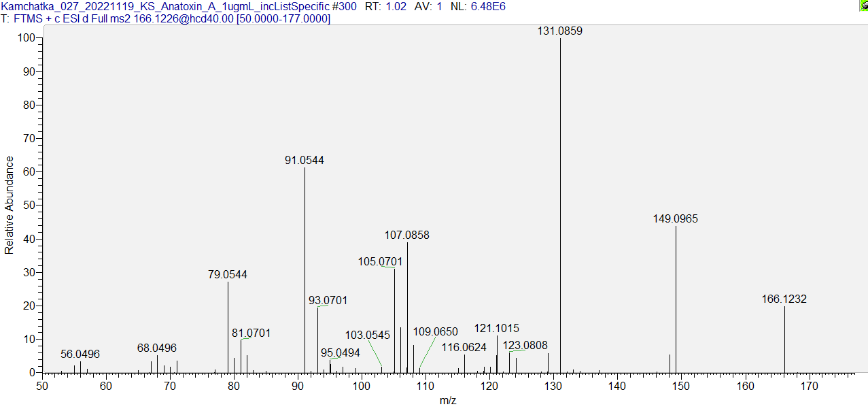
Task: Select the precursor peak labeled 166.1232
Action: tap(784, 299)
